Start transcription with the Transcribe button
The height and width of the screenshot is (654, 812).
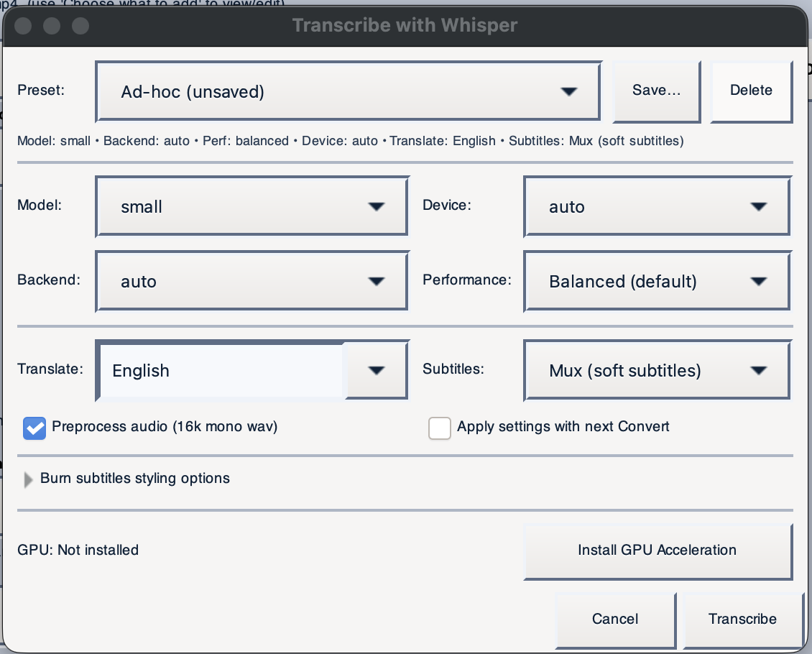(742, 619)
